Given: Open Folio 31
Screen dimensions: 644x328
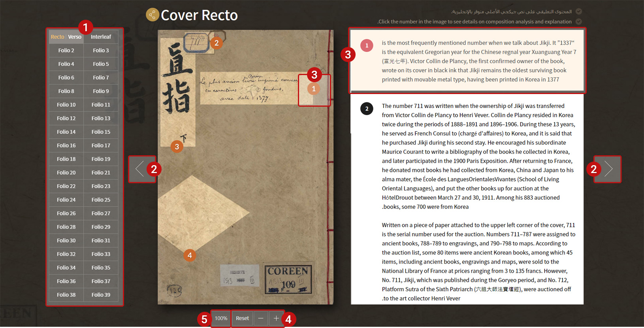Looking at the screenshot, I should tap(101, 240).
